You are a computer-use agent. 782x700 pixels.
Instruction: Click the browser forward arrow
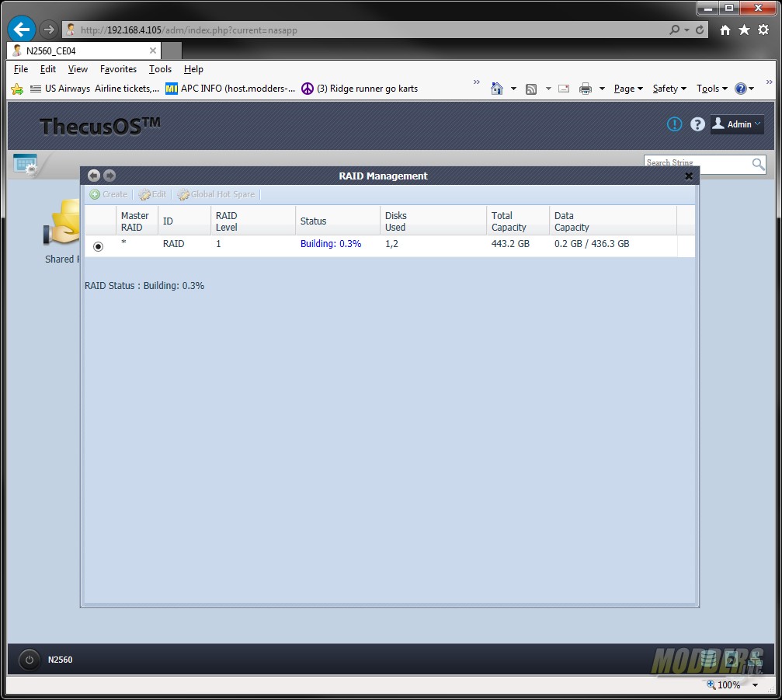tap(48, 30)
